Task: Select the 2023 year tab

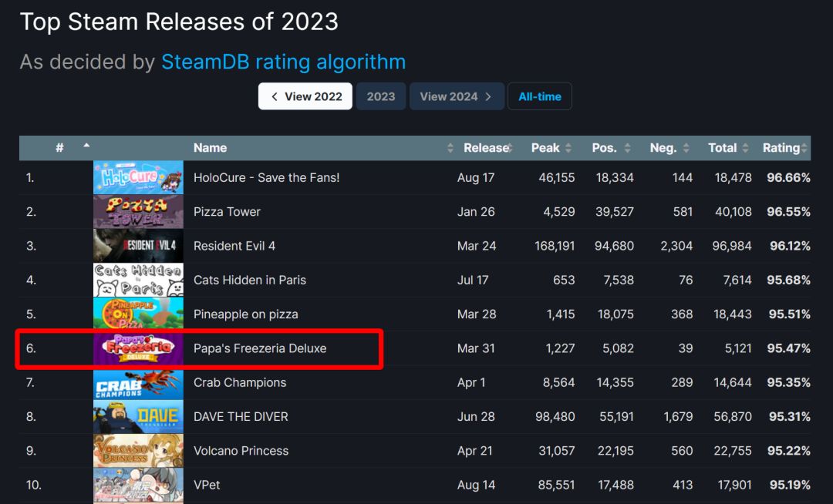Action: click(x=381, y=96)
